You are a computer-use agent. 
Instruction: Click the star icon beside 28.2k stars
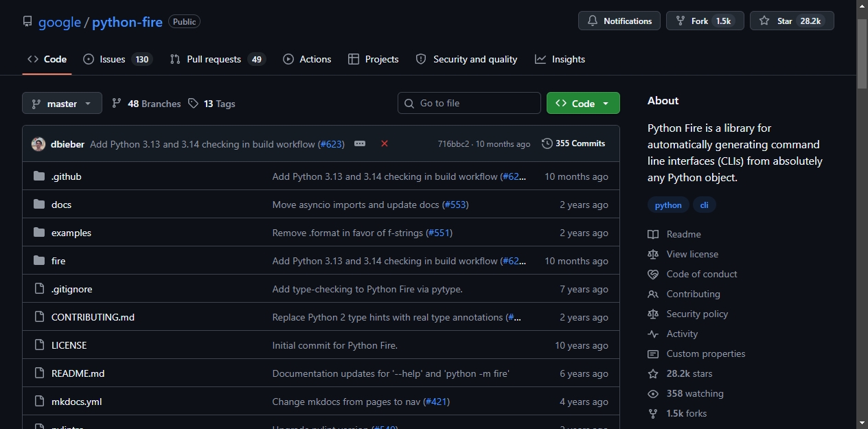click(653, 373)
